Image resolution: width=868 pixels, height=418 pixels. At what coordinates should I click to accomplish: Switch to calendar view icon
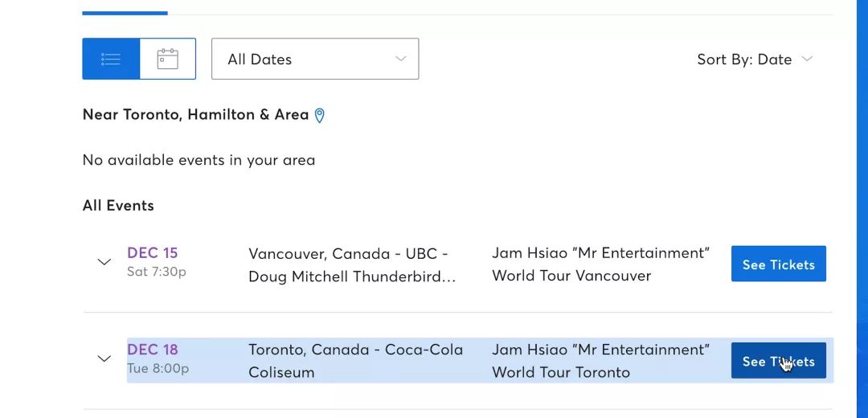(x=168, y=59)
